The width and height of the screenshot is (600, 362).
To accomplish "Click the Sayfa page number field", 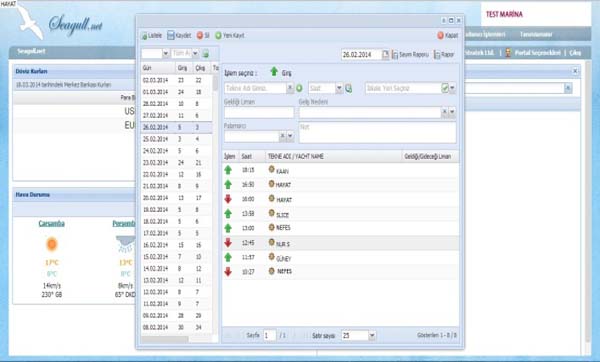I will [270, 336].
